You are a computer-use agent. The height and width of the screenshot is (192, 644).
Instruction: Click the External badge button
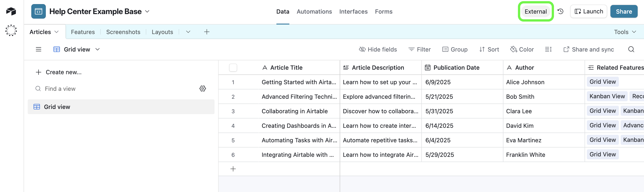pyautogui.click(x=536, y=11)
